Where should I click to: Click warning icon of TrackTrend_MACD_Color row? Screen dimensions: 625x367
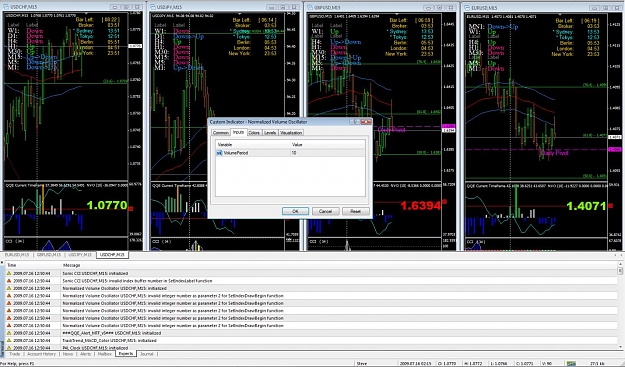(9, 341)
